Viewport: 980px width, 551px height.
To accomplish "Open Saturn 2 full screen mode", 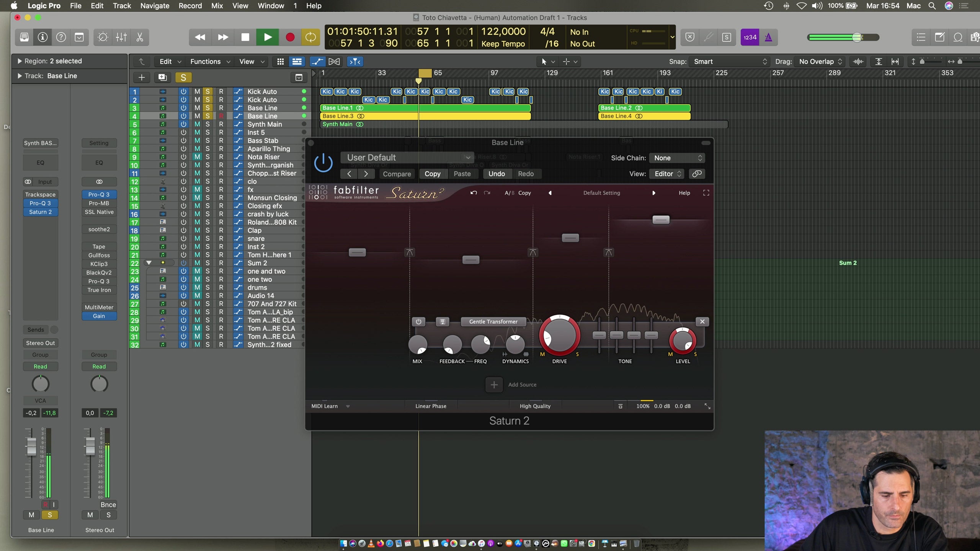I will click(706, 193).
